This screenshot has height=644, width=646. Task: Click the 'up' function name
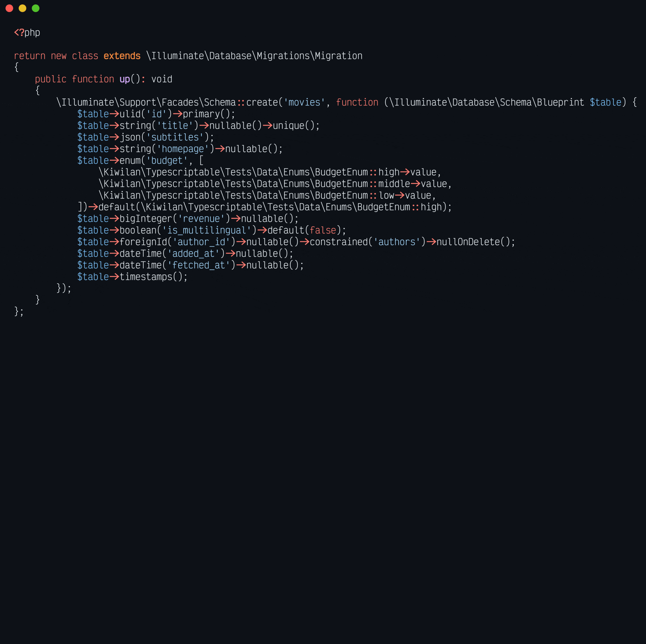click(124, 79)
